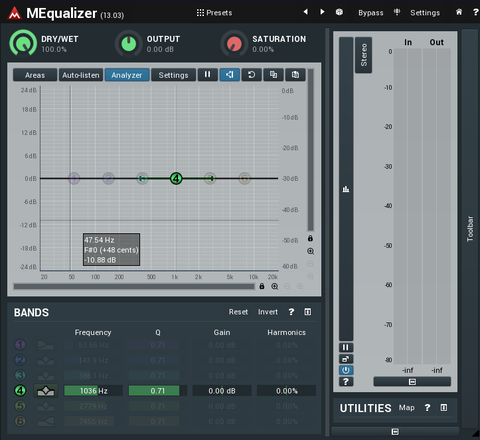Toggle the Bypass button
Image resolution: width=480 pixels, height=440 pixels.
371,13
